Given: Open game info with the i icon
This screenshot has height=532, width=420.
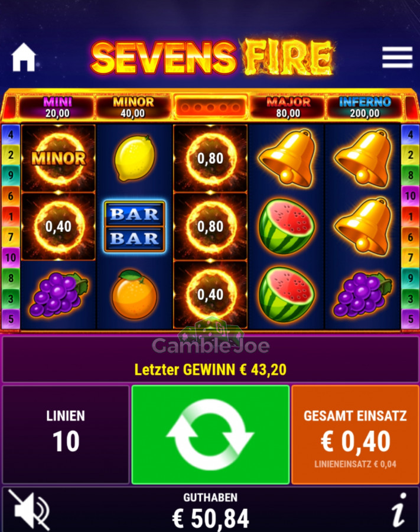Looking at the screenshot, I should [399, 510].
